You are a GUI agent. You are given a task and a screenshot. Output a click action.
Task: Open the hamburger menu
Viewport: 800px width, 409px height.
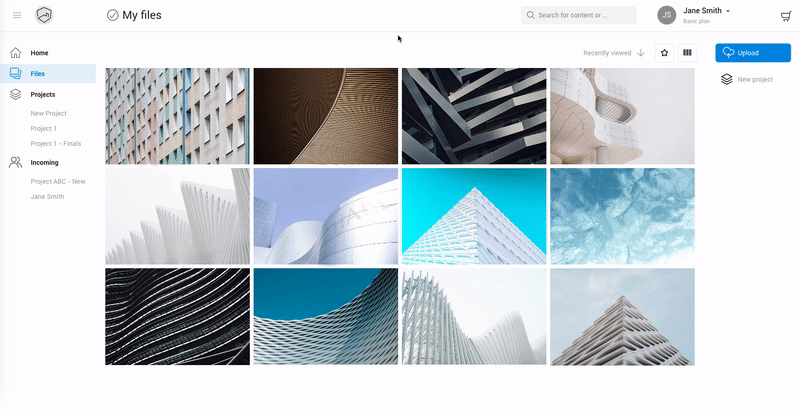coord(17,15)
